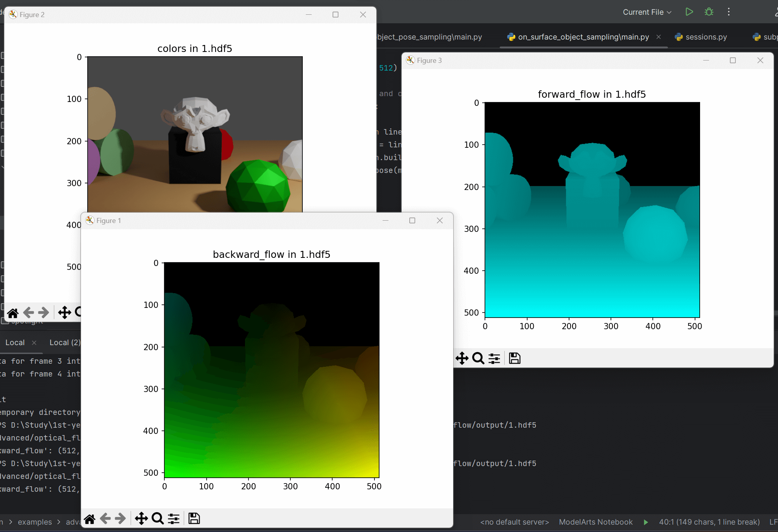Viewport: 778px width, 532px height.
Task: Click the 40:1 caret position indicator
Action: tap(709, 522)
